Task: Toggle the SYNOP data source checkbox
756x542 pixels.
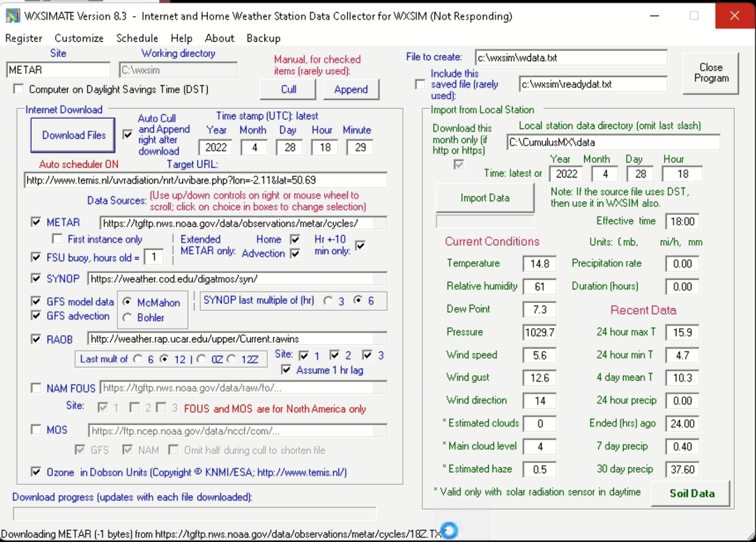Action: [36, 278]
